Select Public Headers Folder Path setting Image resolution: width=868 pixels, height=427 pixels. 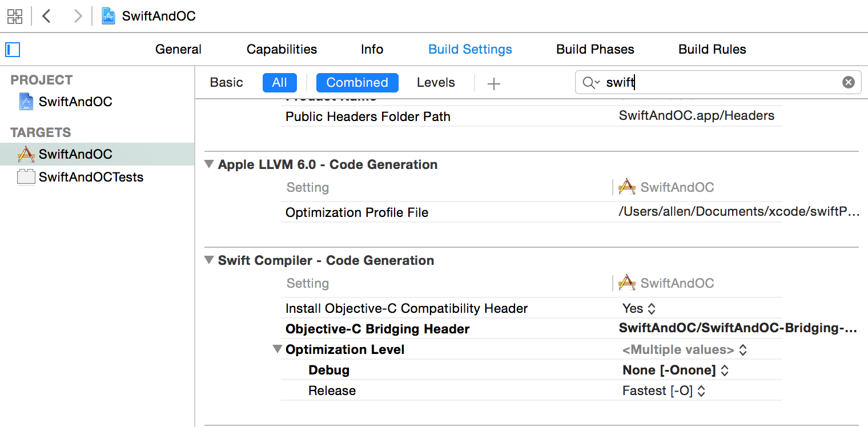[x=368, y=116]
